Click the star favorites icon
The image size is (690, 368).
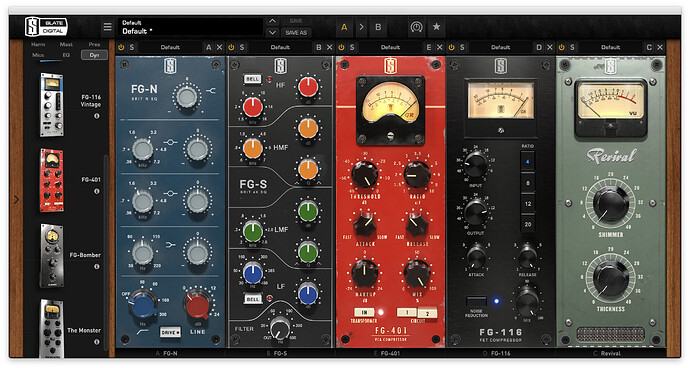(436, 27)
